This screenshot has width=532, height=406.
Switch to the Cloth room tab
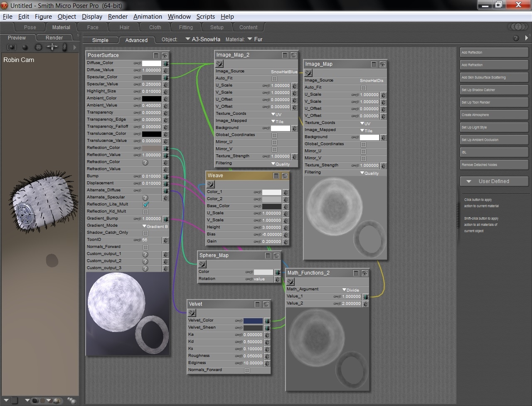click(155, 27)
